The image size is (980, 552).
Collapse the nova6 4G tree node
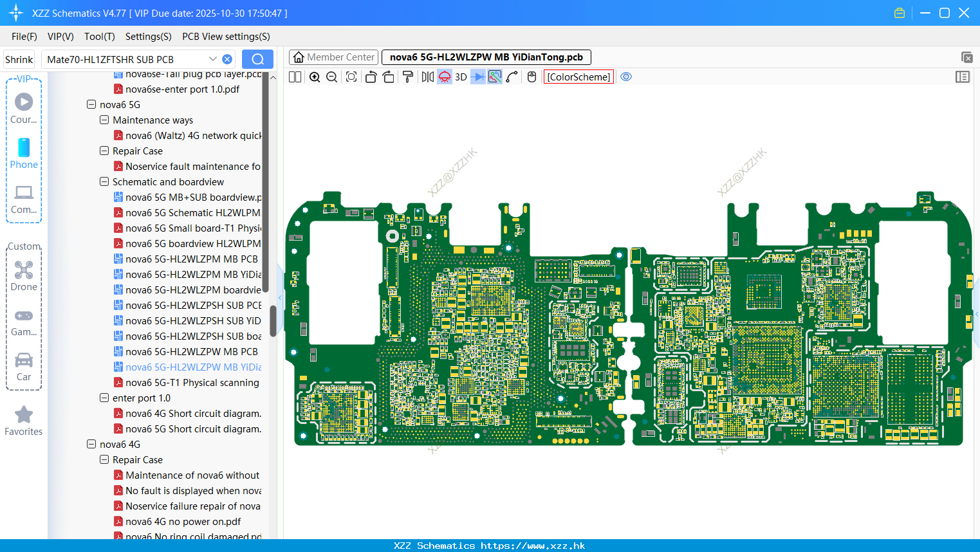click(91, 444)
